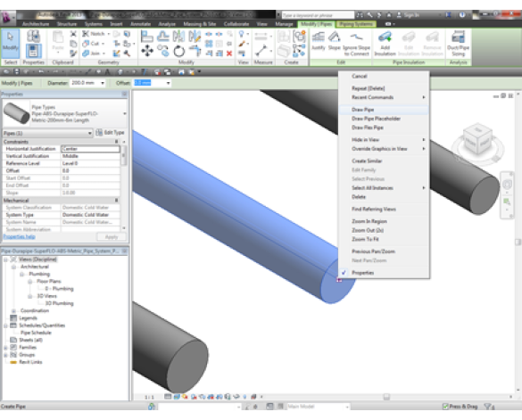Open the Properties help link

(x=19, y=236)
